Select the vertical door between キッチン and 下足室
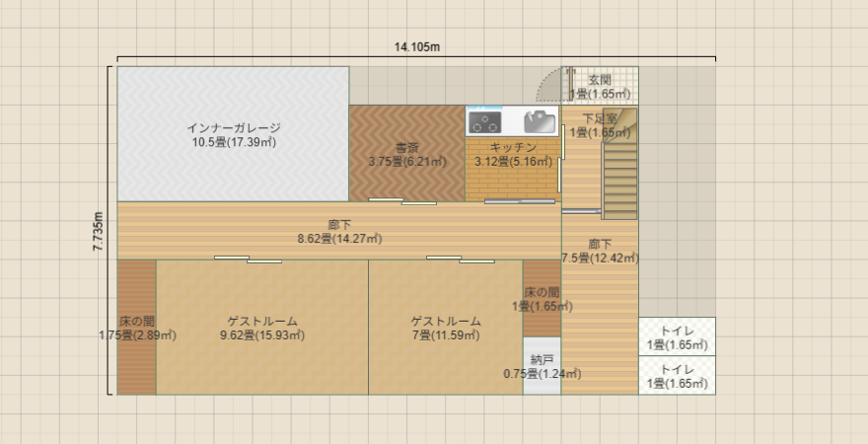 (561, 159)
